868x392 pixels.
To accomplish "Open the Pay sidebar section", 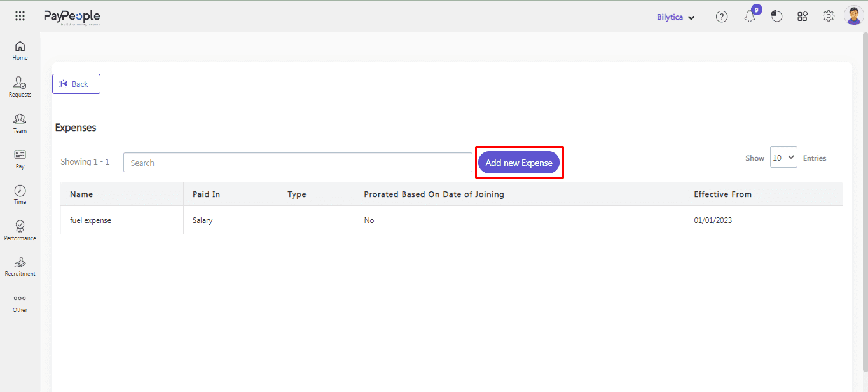I will click(x=20, y=158).
